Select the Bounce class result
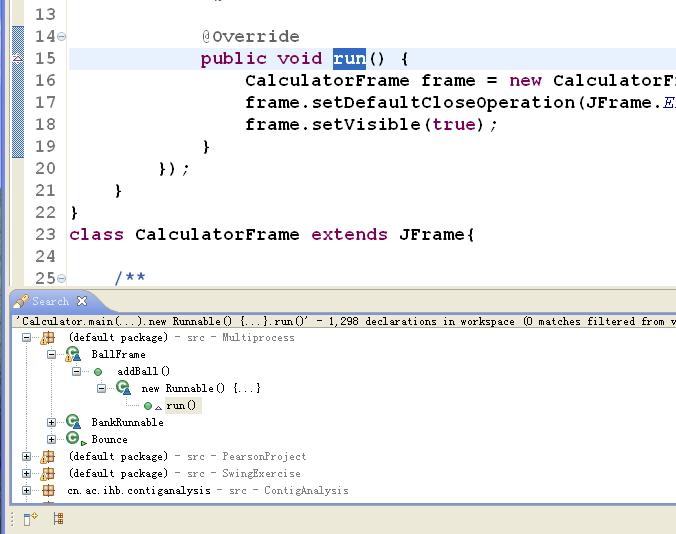 (x=110, y=439)
